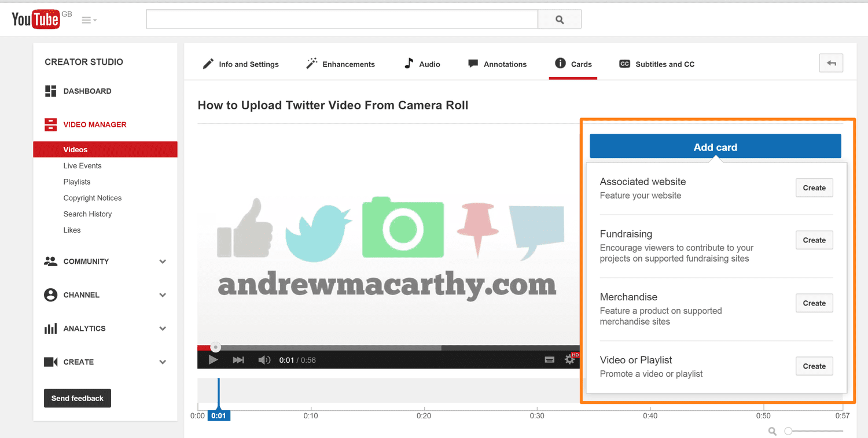Click inside the YouTube search field

coord(341,19)
